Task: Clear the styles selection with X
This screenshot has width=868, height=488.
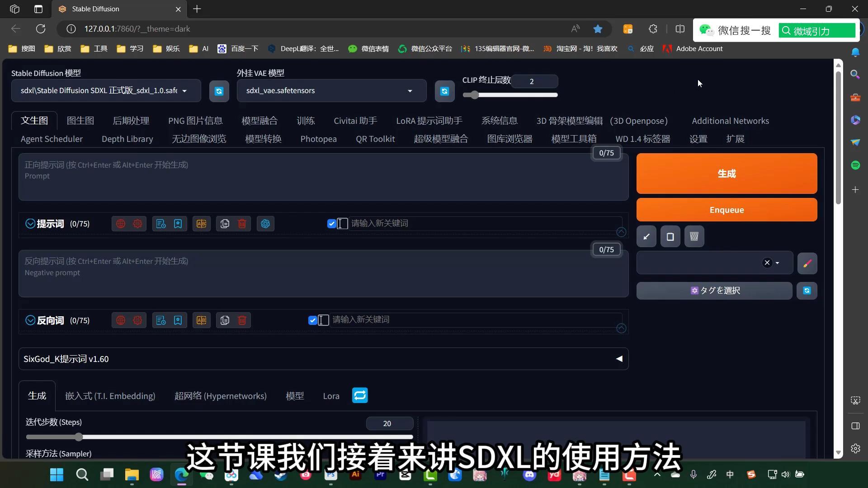Action: [x=767, y=263]
